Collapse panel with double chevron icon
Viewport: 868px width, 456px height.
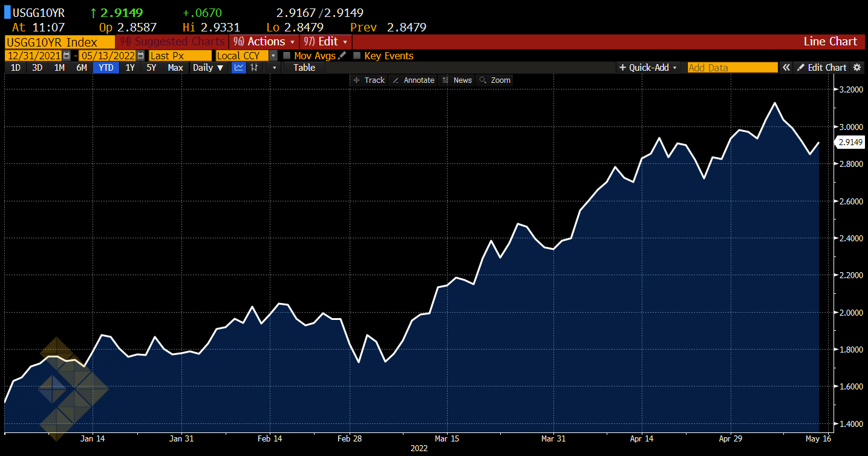pos(786,68)
